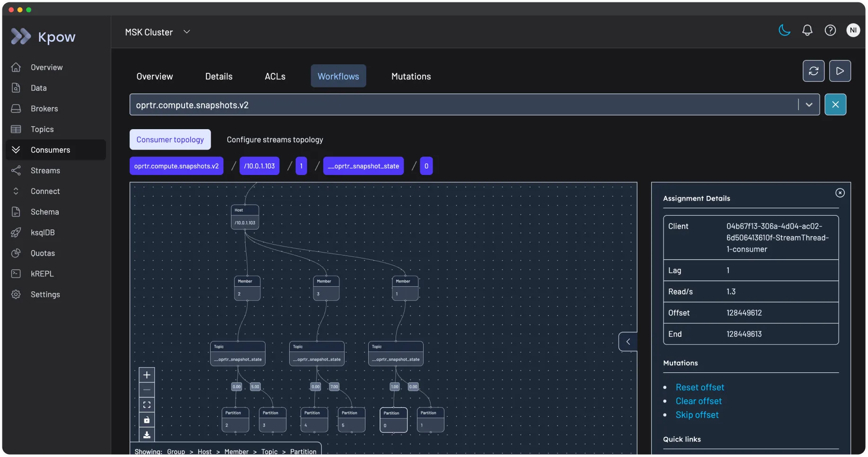This screenshot has width=868, height=457.
Task: Open the Streams sidebar section
Action: [x=56, y=171]
